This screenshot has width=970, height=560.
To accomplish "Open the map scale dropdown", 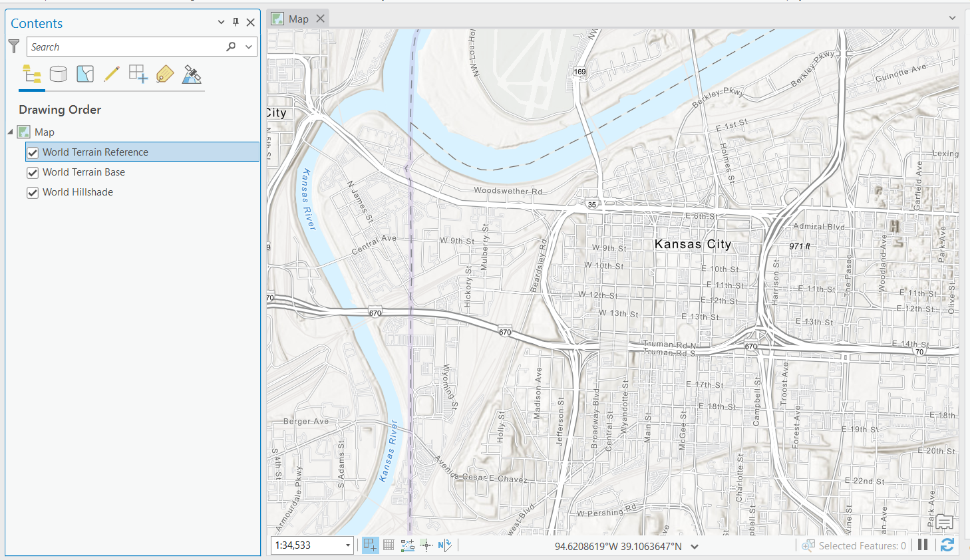I will (348, 545).
